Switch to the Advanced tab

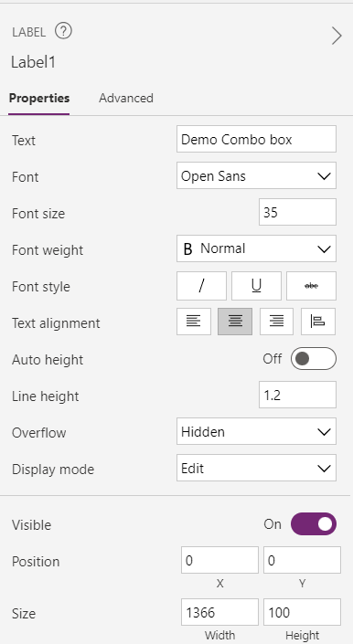(126, 98)
